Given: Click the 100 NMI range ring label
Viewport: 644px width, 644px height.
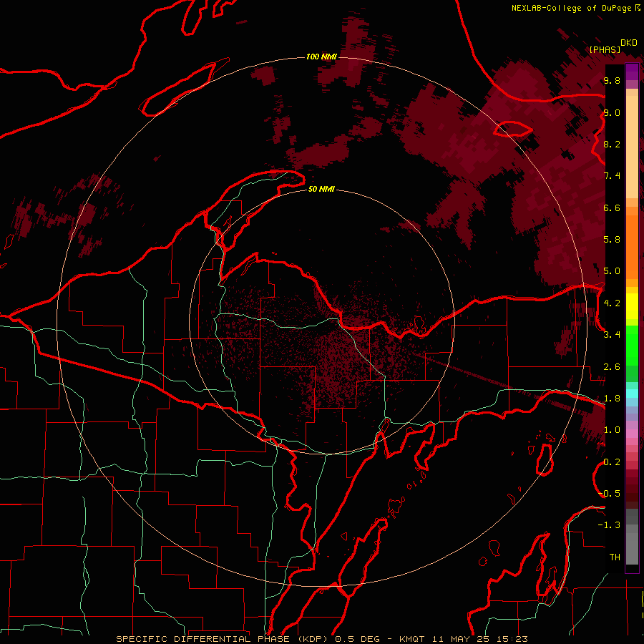Looking at the screenshot, I should [x=321, y=57].
